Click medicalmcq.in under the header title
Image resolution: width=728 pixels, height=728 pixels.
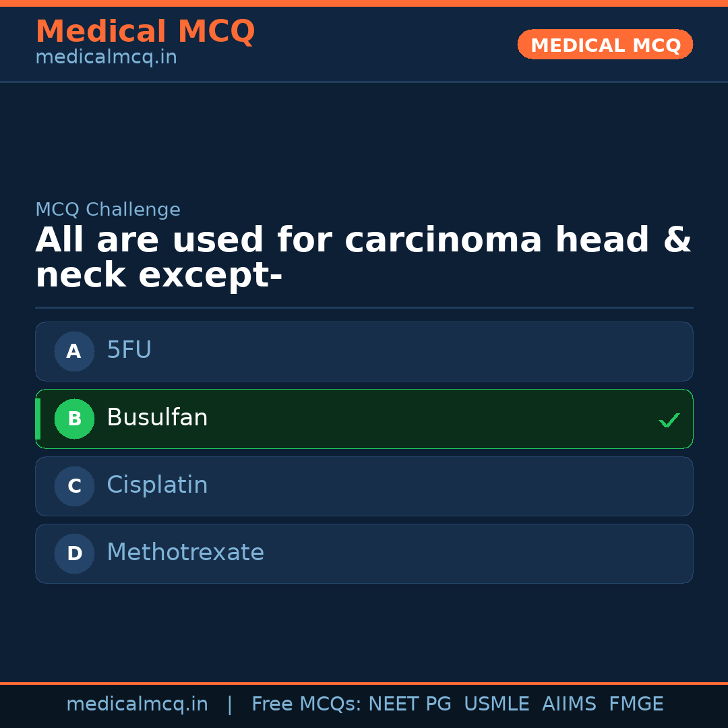[x=106, y=57]
